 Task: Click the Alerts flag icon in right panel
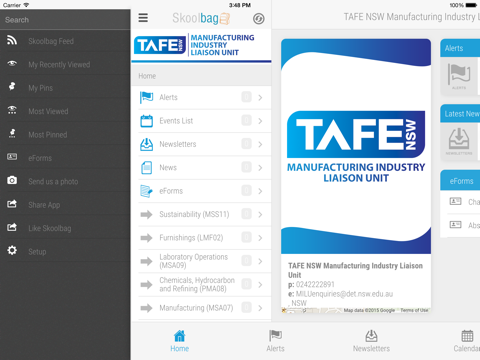(459, 74)
